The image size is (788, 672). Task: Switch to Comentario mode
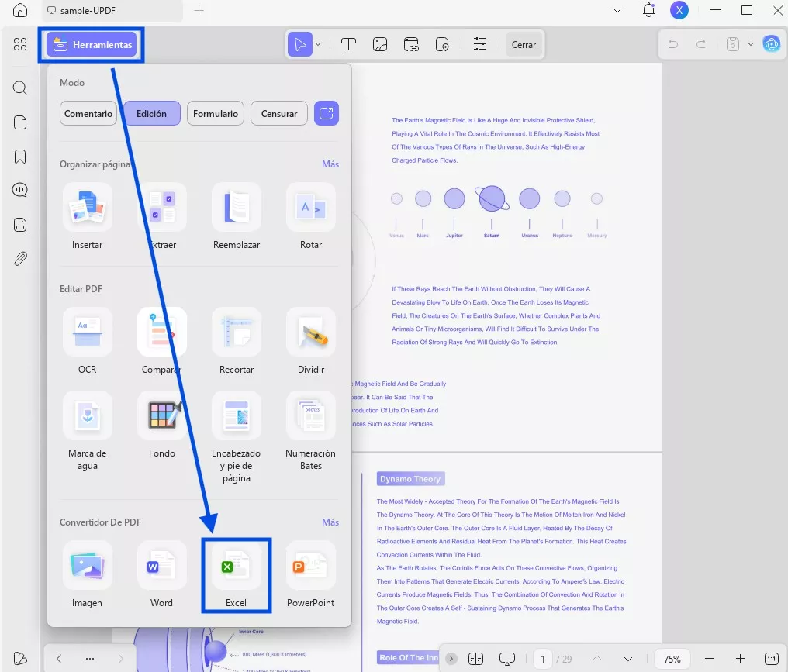[x=88, y=113]
